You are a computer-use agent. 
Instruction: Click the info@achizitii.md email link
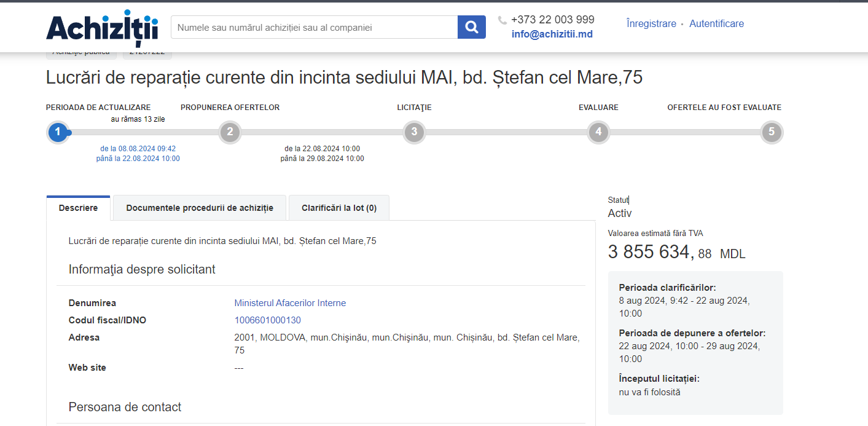tap(552, 34)
